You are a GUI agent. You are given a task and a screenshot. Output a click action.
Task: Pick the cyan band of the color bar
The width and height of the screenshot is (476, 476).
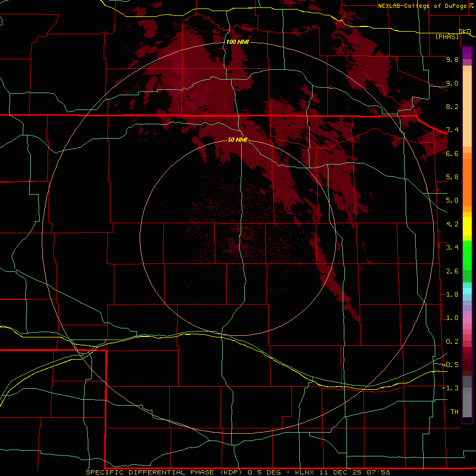coord(467,291)
